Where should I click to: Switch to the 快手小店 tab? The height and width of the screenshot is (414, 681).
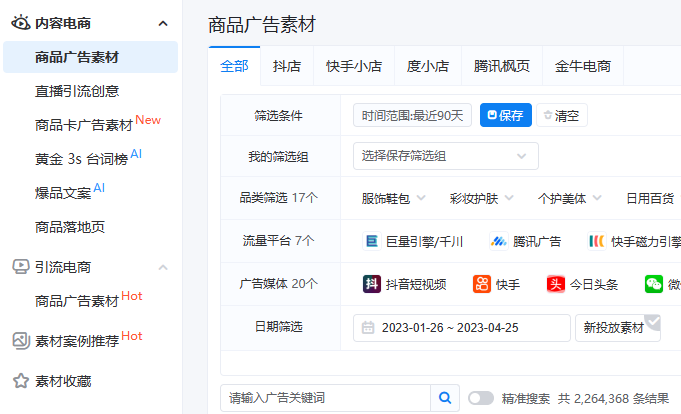click(354, 66)
